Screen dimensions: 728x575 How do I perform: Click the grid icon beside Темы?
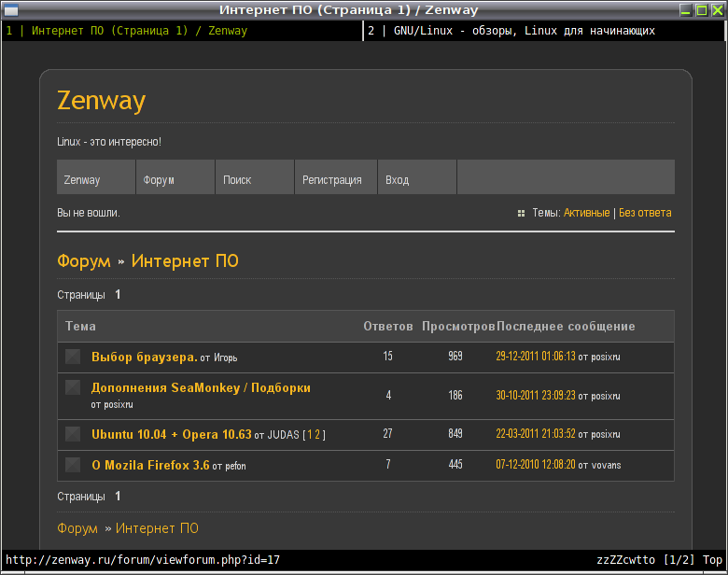click(x=521, y=213)
